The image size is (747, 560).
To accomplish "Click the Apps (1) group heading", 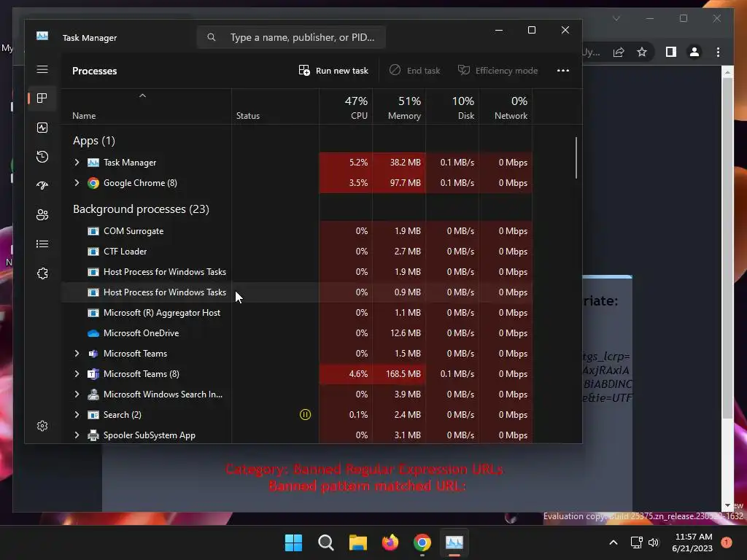I will click(94, 141).
